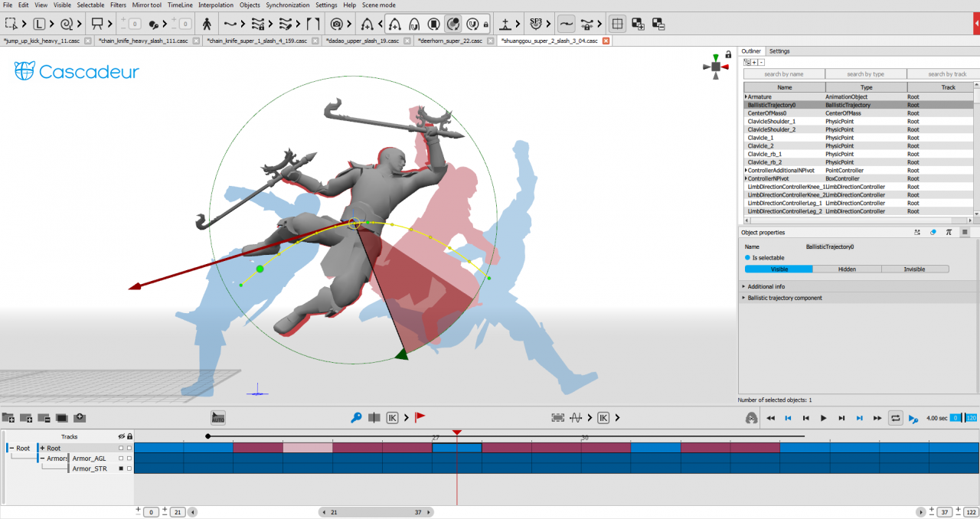Screen dimensions: 980x519
Task: Open the Interpolation menu
Action: (216, 5)
